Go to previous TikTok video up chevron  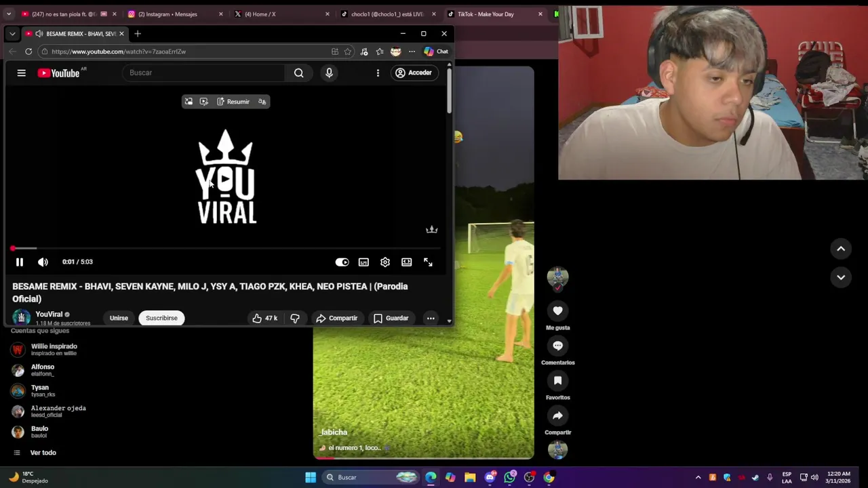pos(841,249)
